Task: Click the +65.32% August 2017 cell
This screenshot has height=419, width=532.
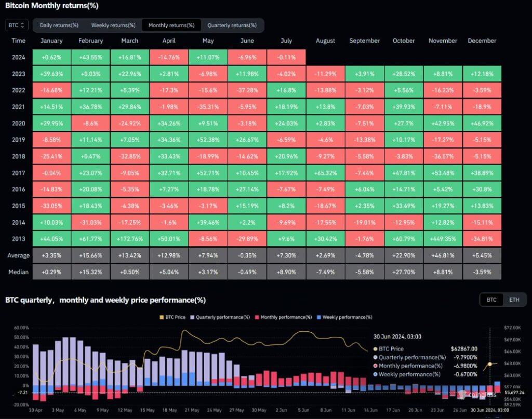Action: pyautogui.click(x=325, y=173)
